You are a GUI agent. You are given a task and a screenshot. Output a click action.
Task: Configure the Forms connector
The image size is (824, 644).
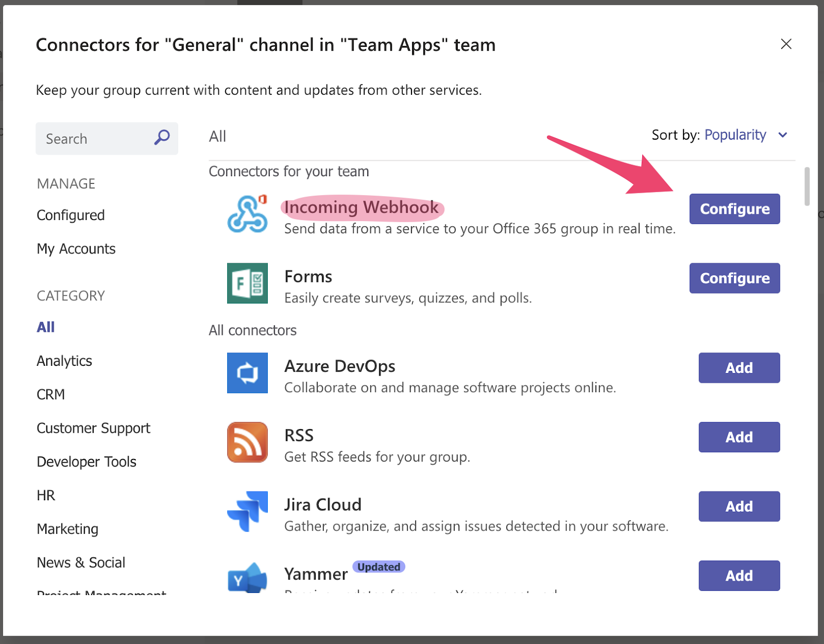click(735, 278)
